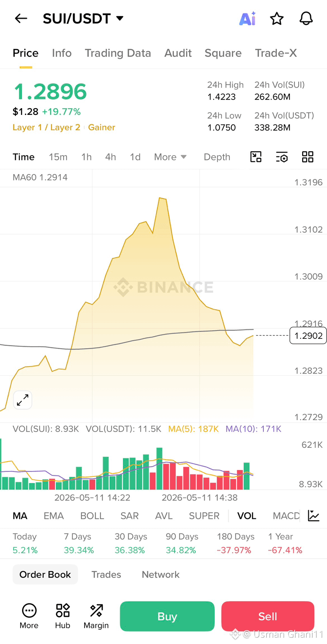327x644 pixels.
Task: Select the Order Book tab
Action: coord(45,575)
